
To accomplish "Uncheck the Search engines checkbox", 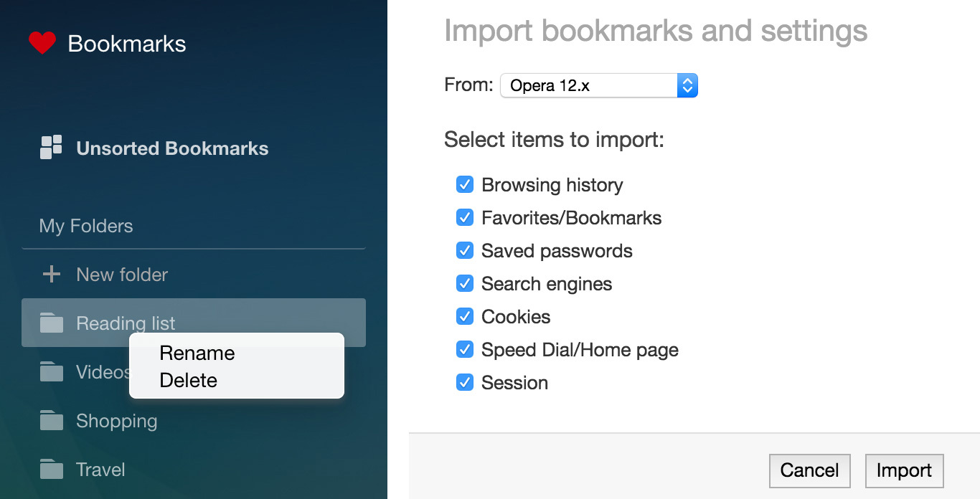I will 465,284.
